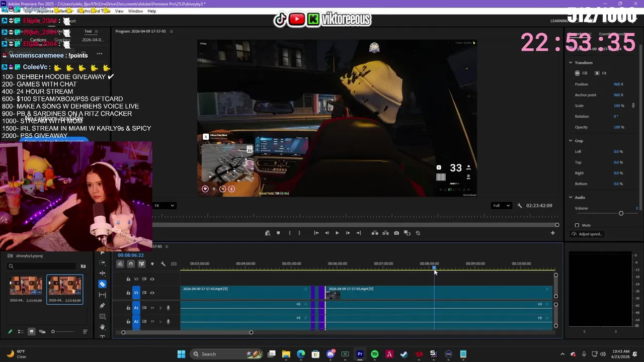
Task: Open the View menu
Action: coord(119,11)
